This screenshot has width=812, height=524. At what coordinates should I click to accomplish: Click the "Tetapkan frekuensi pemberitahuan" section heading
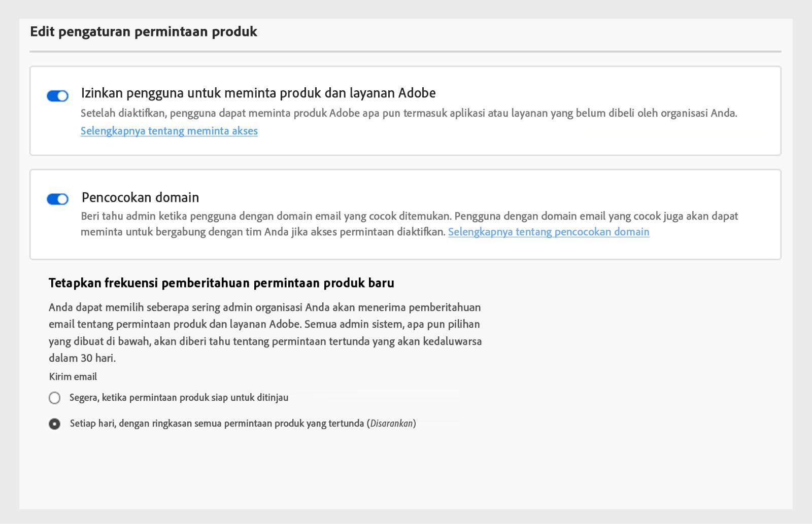click(x=221, y=283)
